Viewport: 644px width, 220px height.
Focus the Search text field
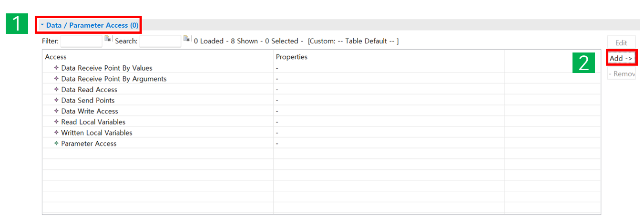pyautogui.click(x=160, y=42)
